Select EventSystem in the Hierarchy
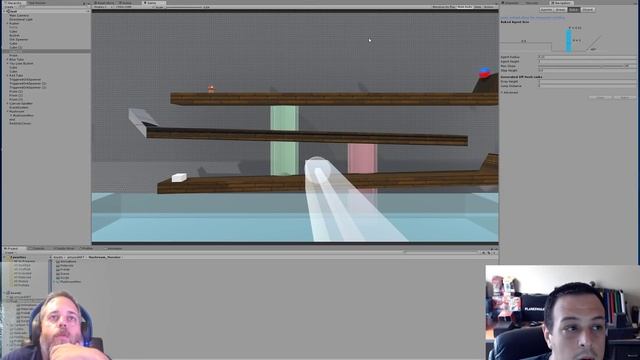Screen dimensions: 640x360 pos(19,107)
